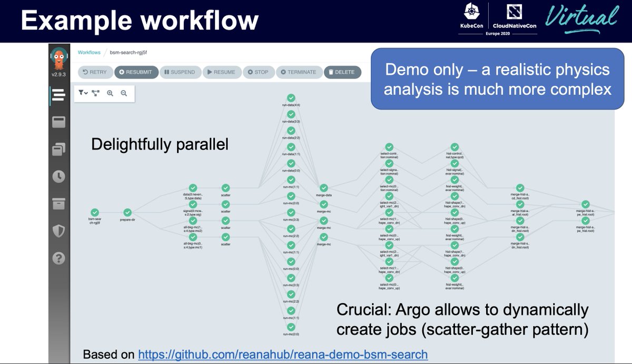
Task: Select the run-data(4:4) node
Action: coord(291,98)
